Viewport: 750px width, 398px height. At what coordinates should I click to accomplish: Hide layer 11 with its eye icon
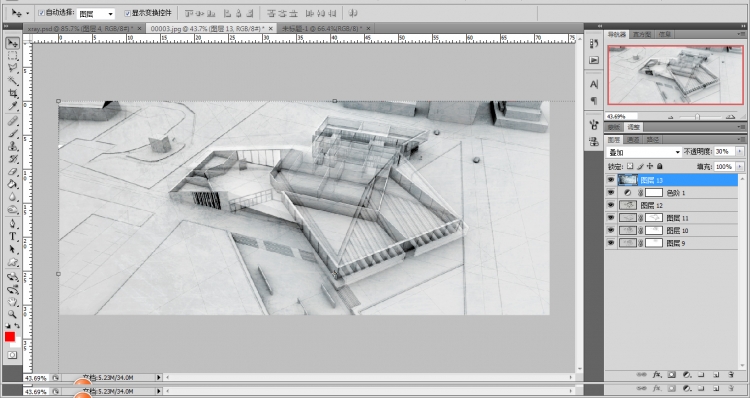tap(610, 218)
